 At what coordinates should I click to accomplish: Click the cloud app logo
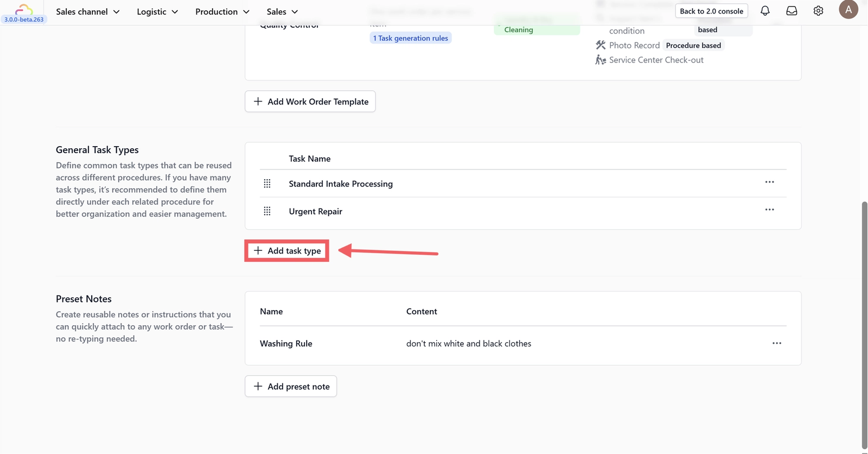coord(24,9)
